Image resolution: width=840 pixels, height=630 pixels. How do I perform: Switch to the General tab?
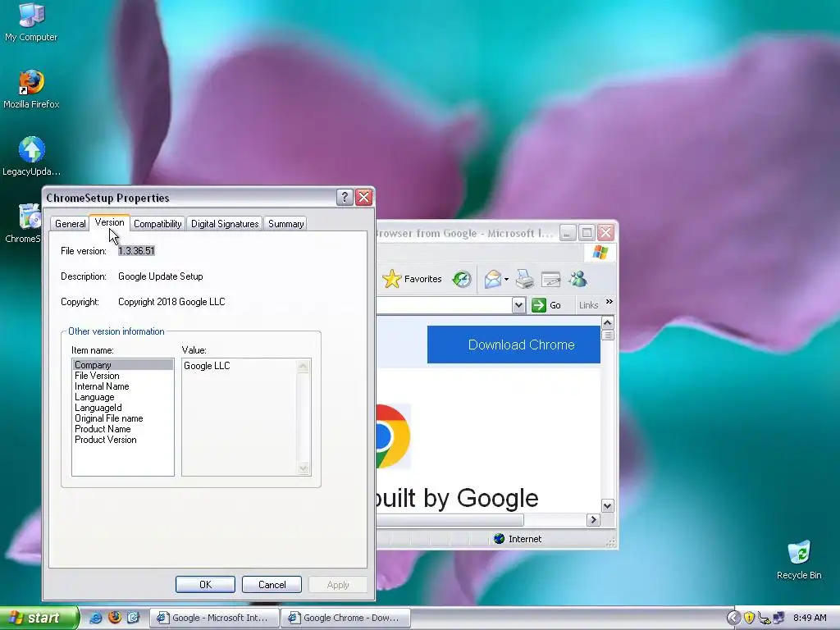pyautogui.click(x=71, y=223)
